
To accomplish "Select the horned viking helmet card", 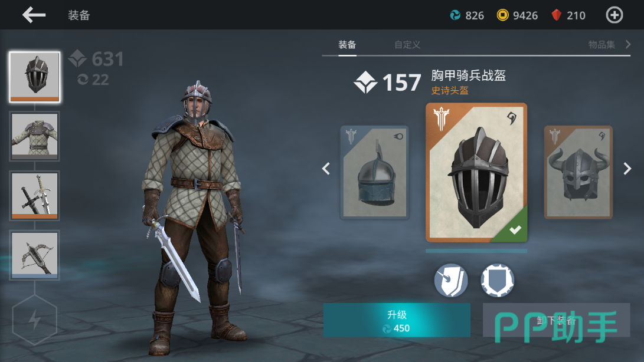I will (x=578, y=172).
